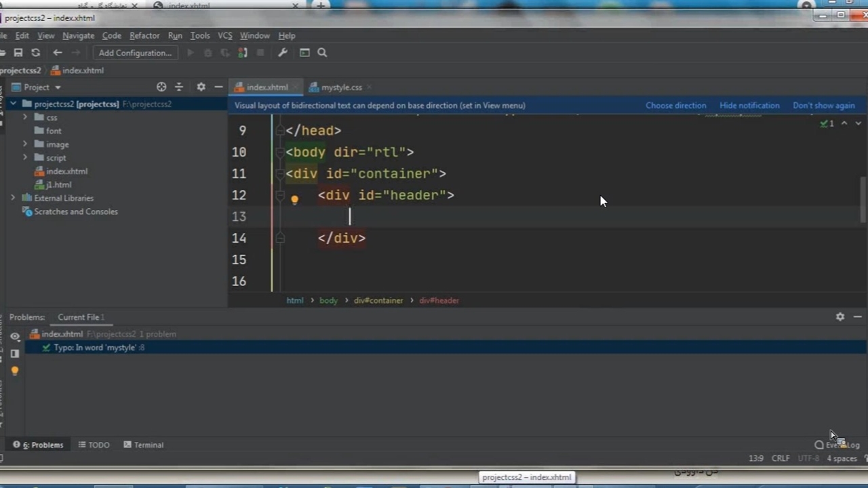Open the Project panel gear options
This screenshot has width=868, height=488.
click(x=201, y=87)
